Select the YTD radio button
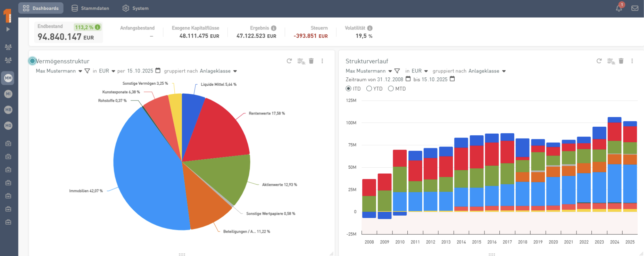This screenshot has width=644, height=256. [x=369, y=89]
